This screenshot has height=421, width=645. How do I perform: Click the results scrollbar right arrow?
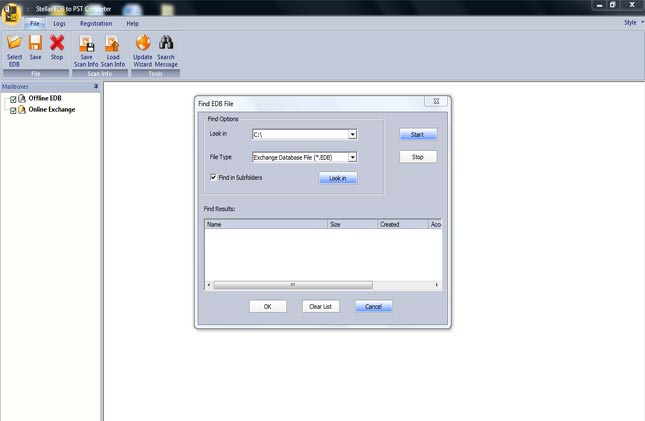(x=437, y=285)
